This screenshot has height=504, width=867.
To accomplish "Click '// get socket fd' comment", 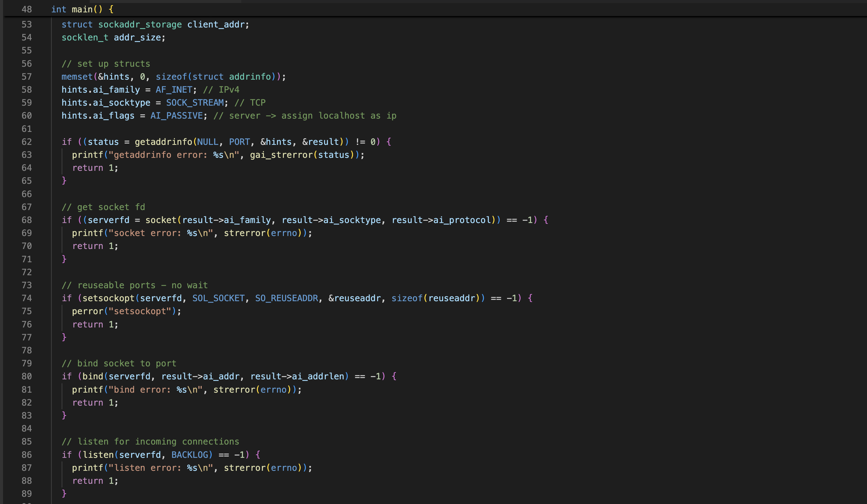I will pyautogui.click(x=103, y=207).
